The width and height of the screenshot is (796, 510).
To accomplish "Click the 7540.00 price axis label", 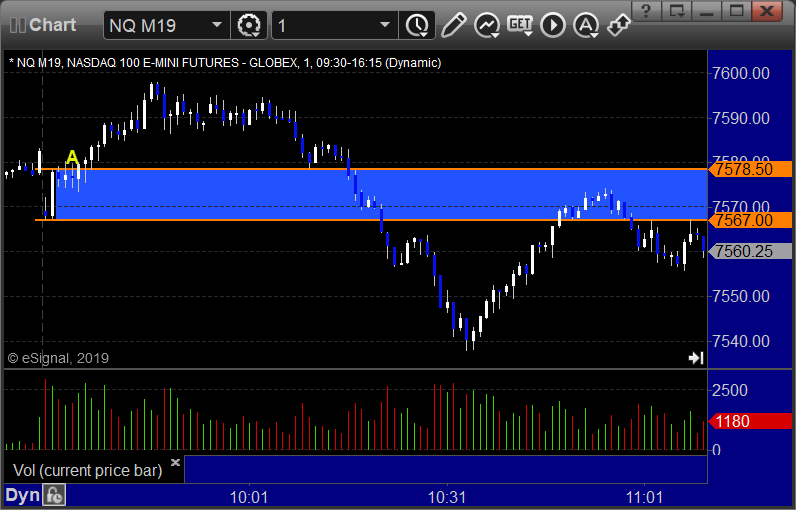I will 741,341.
